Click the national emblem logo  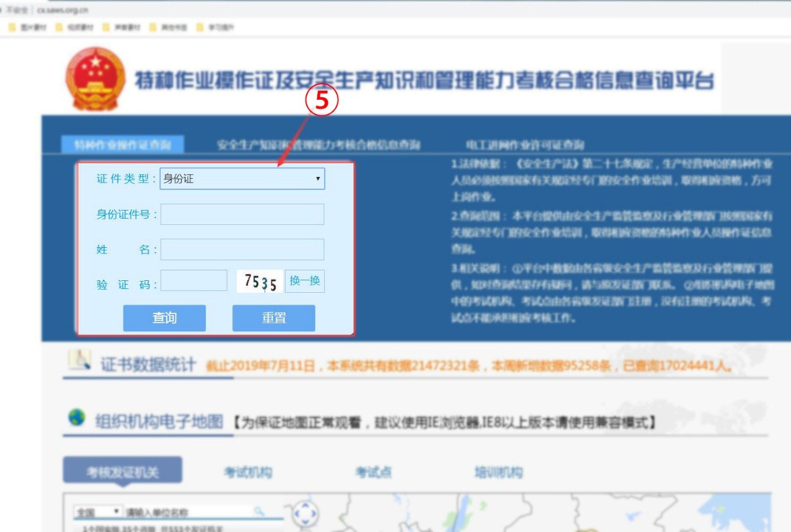coord(95,79)
